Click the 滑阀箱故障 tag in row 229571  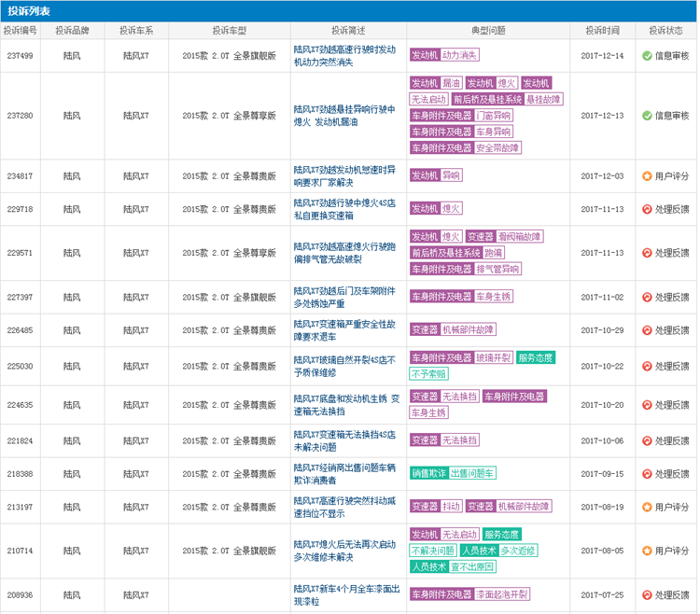519,236
